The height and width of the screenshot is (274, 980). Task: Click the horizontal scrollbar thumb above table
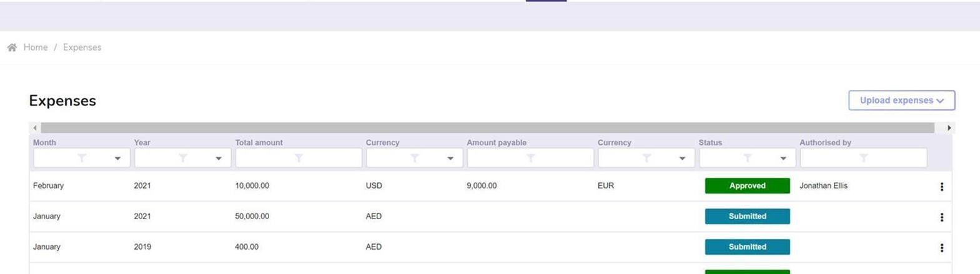pyautogui.click(x=487, y=128)
